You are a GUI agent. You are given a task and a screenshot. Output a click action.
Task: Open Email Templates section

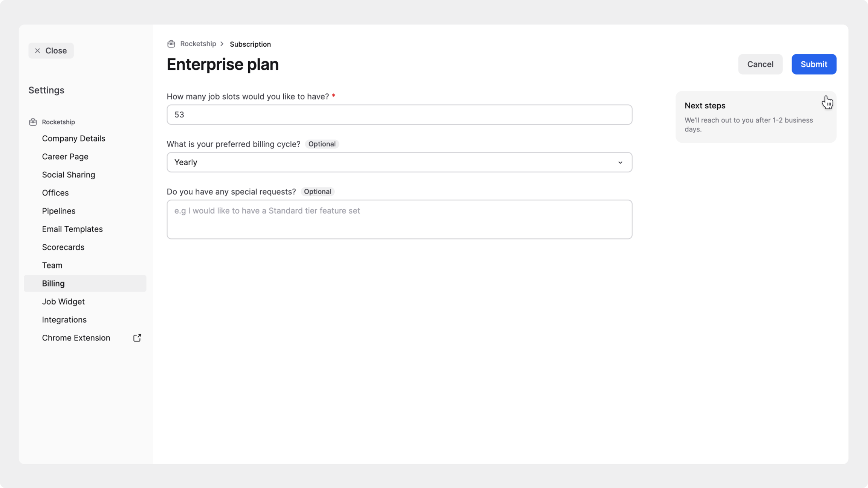(72, 229)
